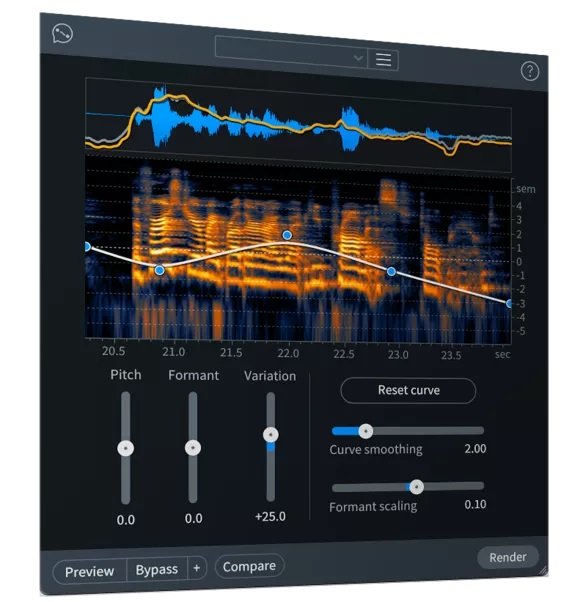Image resolution: width=585 pixels, height=602 pixels.
Task: Open the preset hamburger menu
Action: click(383, 60)
